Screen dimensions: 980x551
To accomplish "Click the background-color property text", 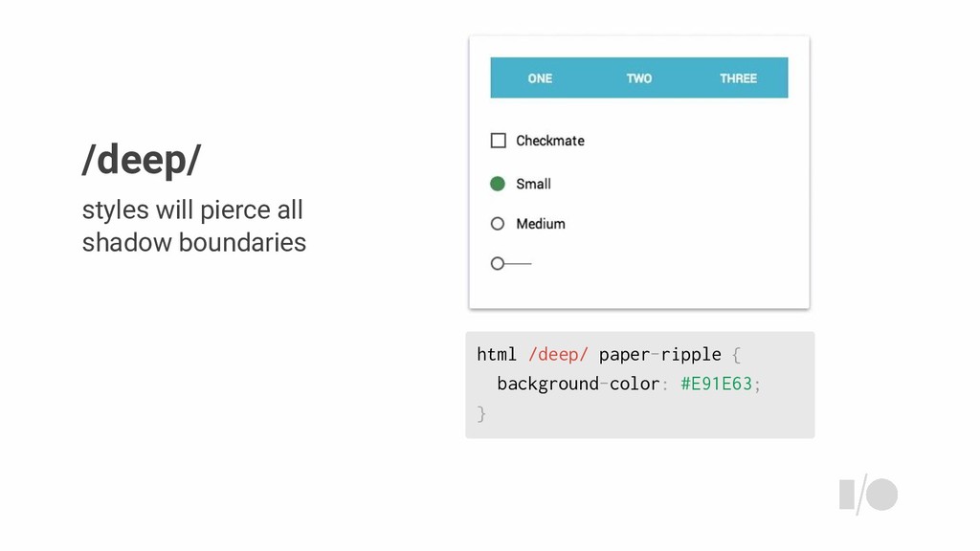I will (x=578, y=384).
